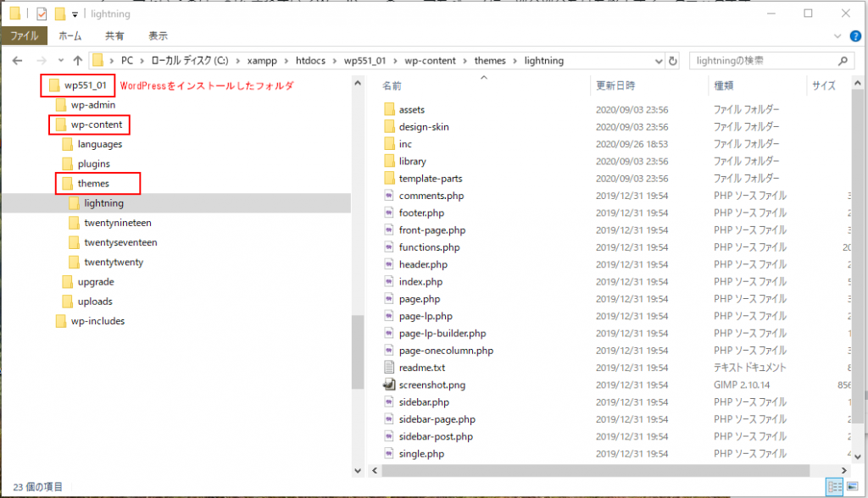Refresh the current folder view

point(673,61)
